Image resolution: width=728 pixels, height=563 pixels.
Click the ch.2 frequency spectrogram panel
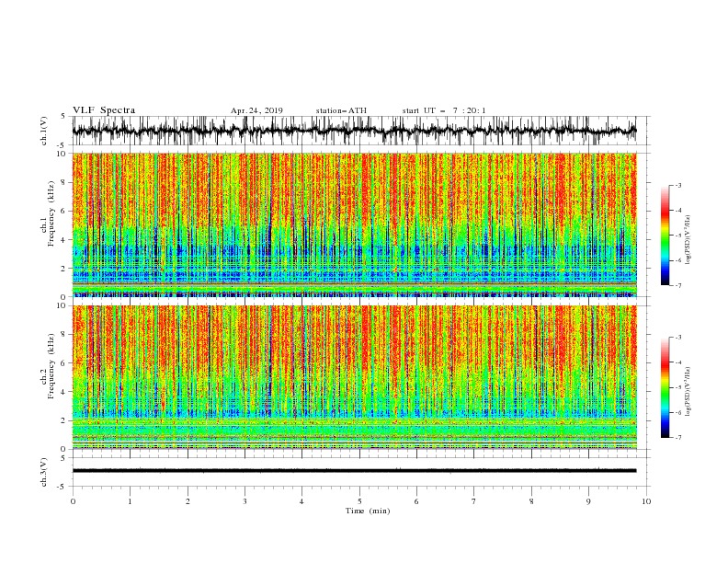pyautogui.click(x=354, y=377)
